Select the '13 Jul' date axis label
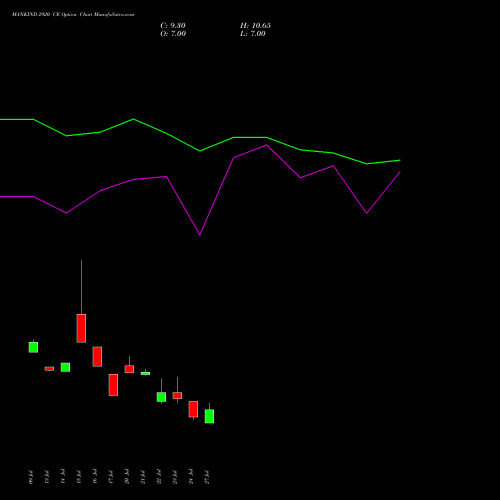This screenshot has width=500, height=500. (47, 477)
